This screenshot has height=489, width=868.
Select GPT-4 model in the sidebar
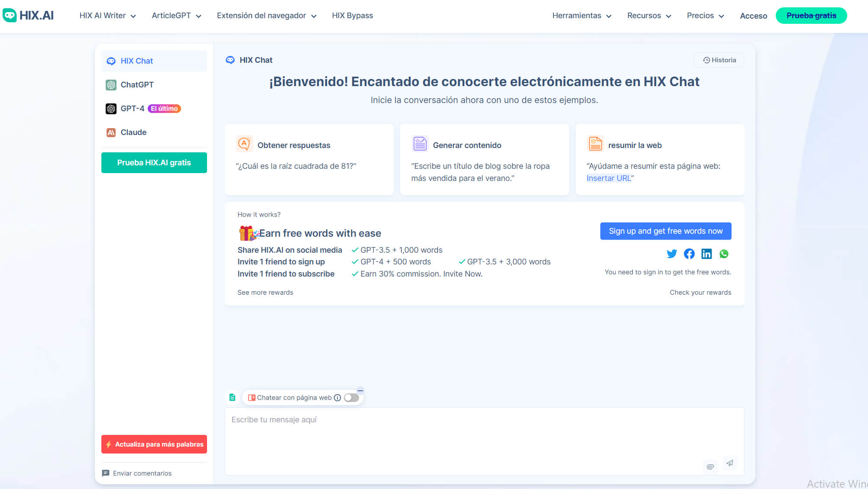pos(154,109)
